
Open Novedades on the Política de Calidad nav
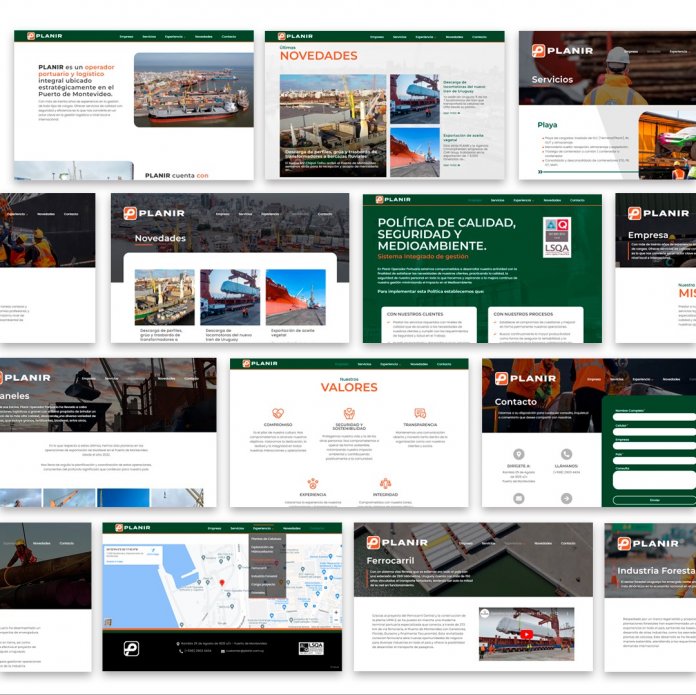coord(552,201)
